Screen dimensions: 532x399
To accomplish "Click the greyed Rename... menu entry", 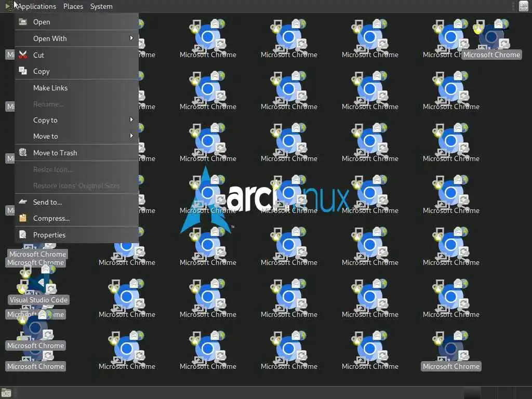I will [77, 104].
